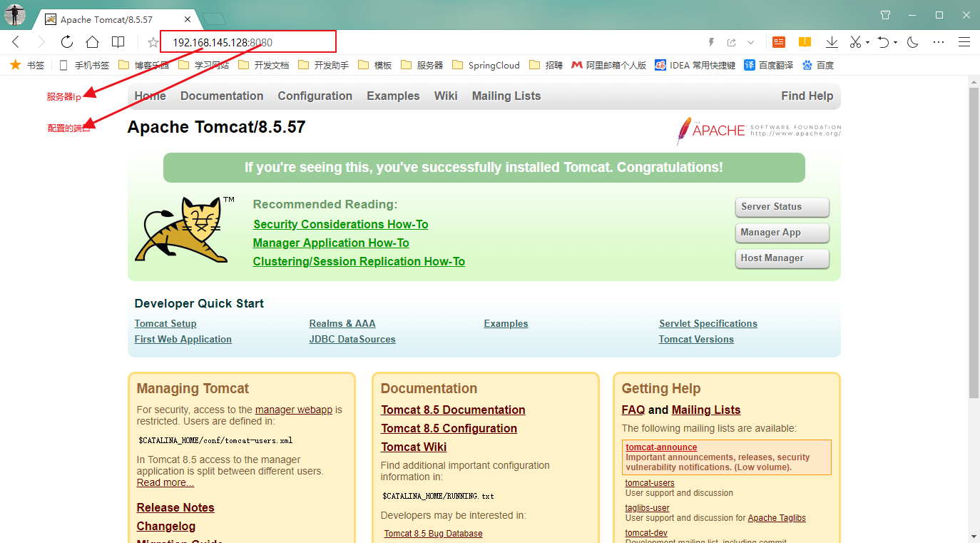Open the downloads arrow icon
The height and width of the screenshot is (543, 980).
click(832, 42)
